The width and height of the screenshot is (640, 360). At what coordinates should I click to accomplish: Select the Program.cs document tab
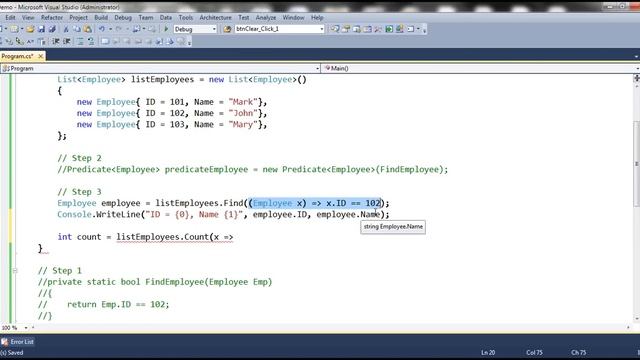click(x=17, y=56)
